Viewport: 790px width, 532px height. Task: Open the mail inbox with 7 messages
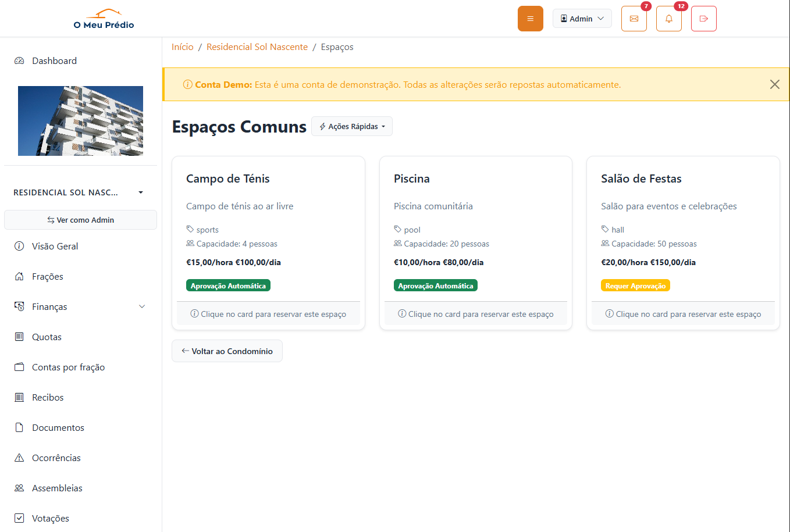tap(634, 18)
